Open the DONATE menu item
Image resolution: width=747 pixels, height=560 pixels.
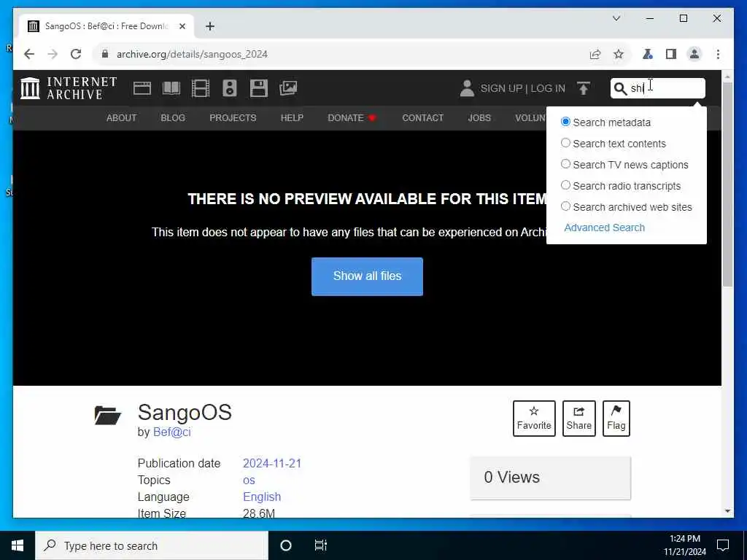(x=345, y=117)
